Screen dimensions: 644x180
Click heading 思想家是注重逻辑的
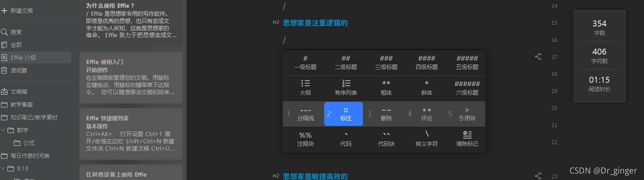click(315, 23)
